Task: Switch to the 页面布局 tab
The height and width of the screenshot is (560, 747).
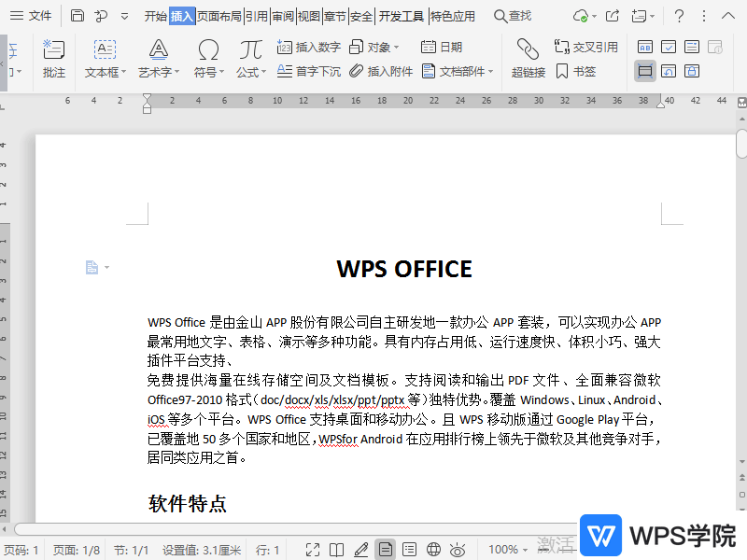Action: [x=219, y=17]
